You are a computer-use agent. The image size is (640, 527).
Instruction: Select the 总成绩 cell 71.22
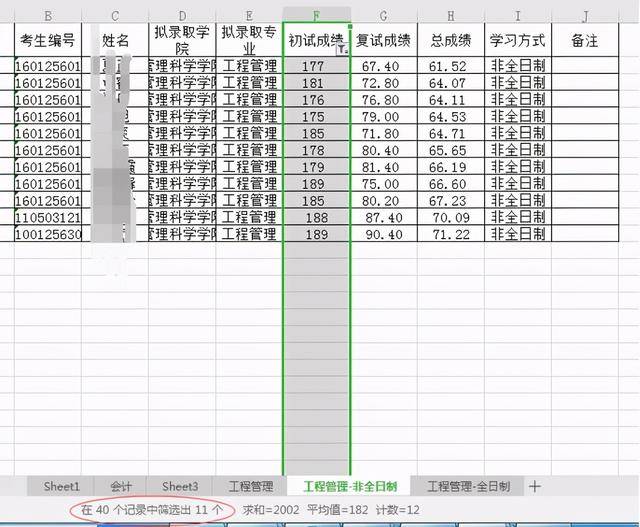click(451, 233)
